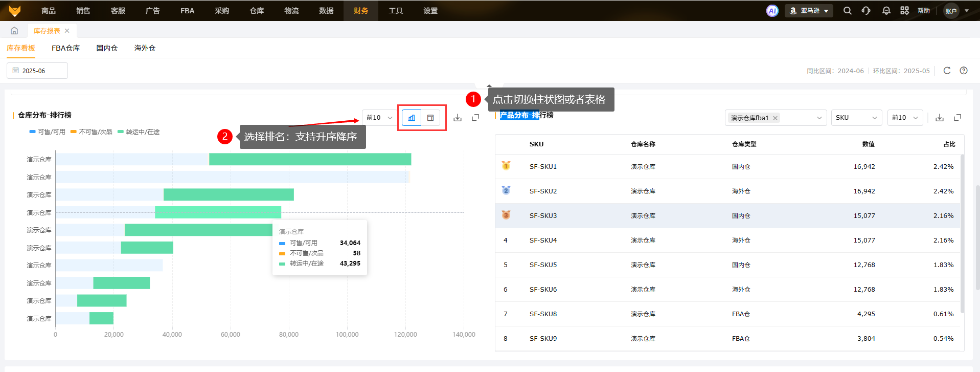Expand the 产品分布-排行榜 panel to fullscreen
Screen dimensions: 980x372
958,118
